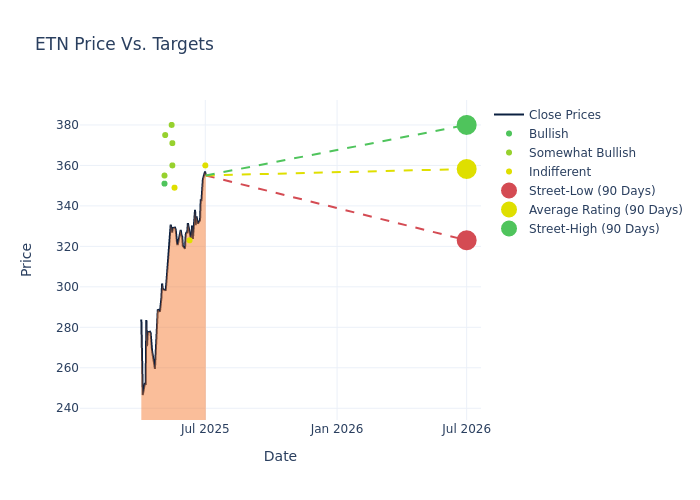Click the Price y-axis title
This screenshot has height=500, width=700.
pyautogui.click(x=27, y=259)
